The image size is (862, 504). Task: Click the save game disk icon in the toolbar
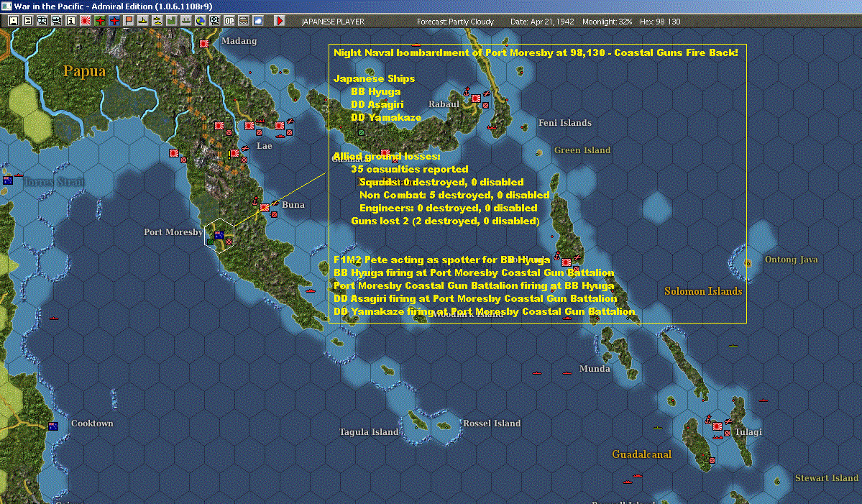tap(14, 21)
